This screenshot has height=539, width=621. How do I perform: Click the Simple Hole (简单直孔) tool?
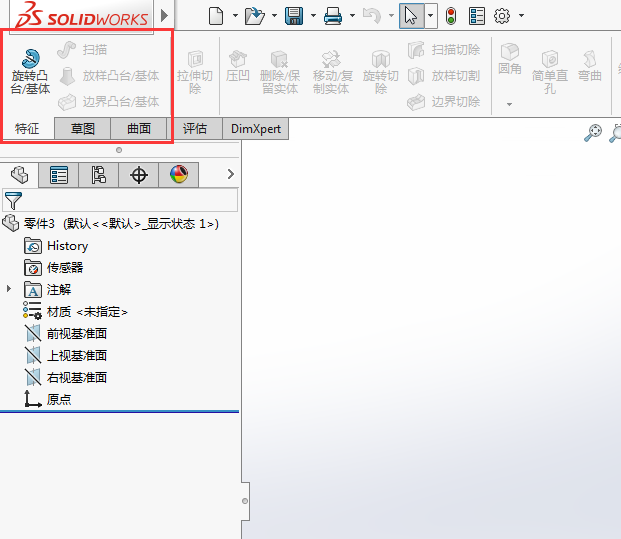tap(550, 72)
